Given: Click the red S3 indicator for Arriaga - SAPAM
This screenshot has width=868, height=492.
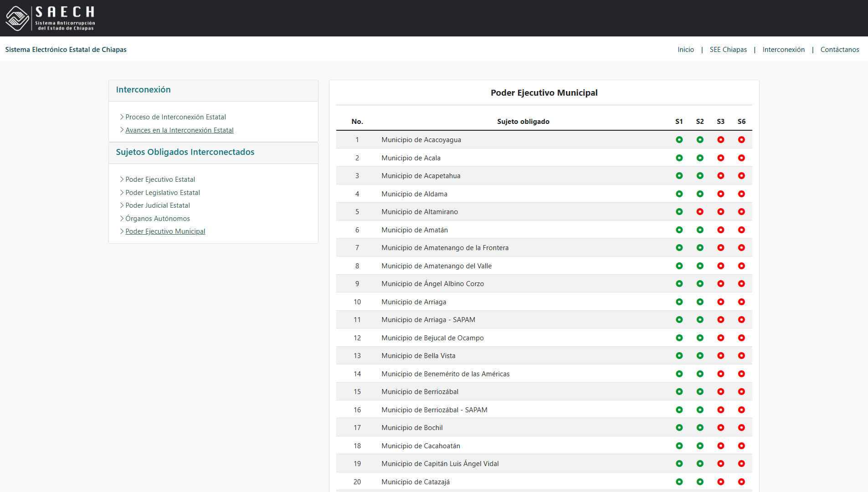Looking at the screenshot, I should click(720, 320).
